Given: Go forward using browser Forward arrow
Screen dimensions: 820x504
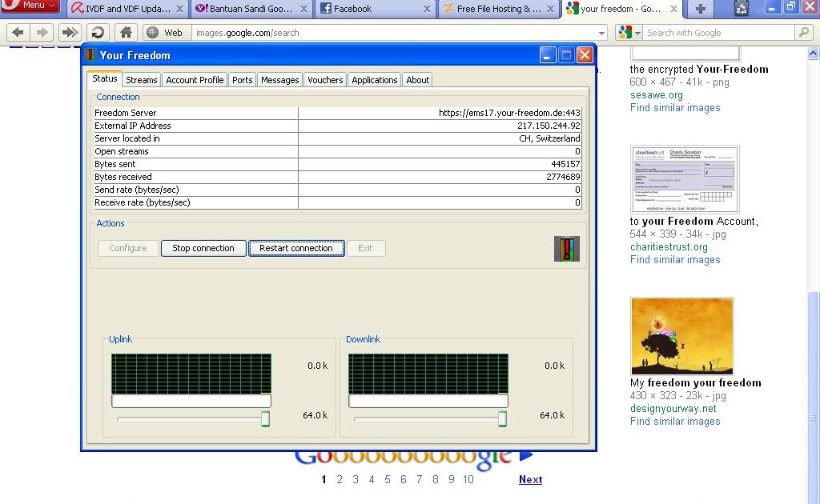Looking at the screenshot, I should pyautogui.click(x=42, y=32).
